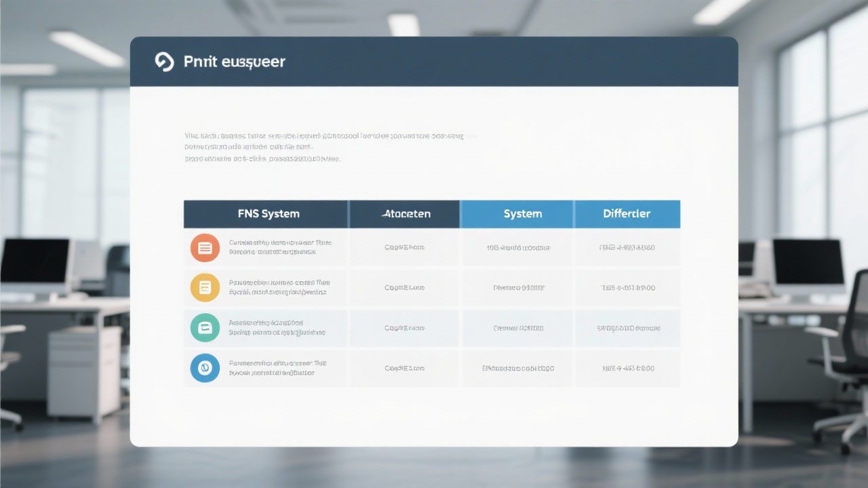Select the yellow document icon in second row

[x=205, y=287]
